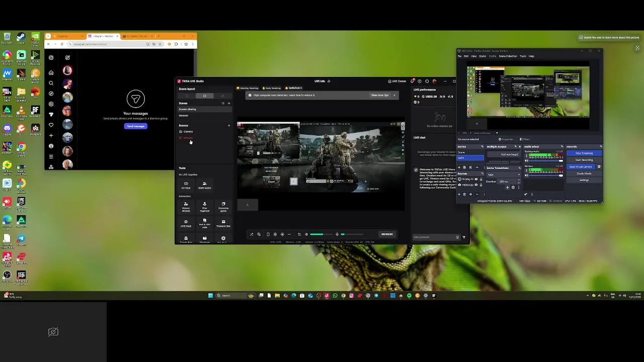This screenshot has height=362, width=644.
Task: Go to Instagram Home in sidebar
Action: [51, 73]
